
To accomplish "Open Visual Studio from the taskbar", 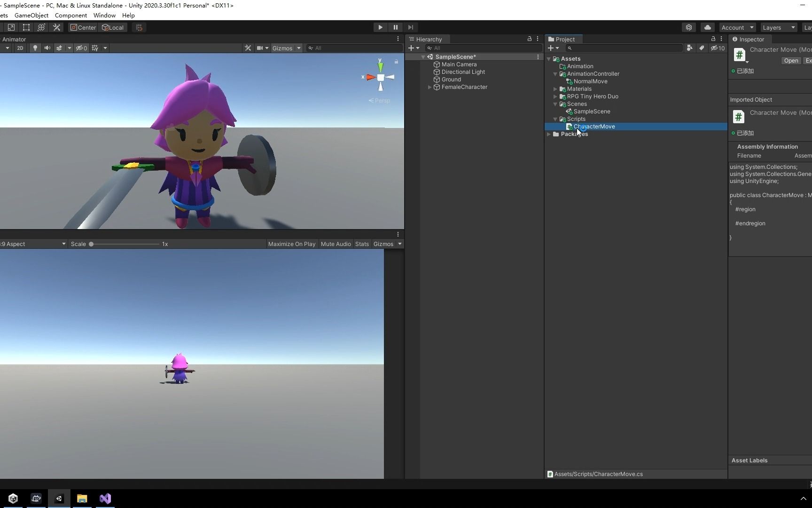I will tap(105, 499).
